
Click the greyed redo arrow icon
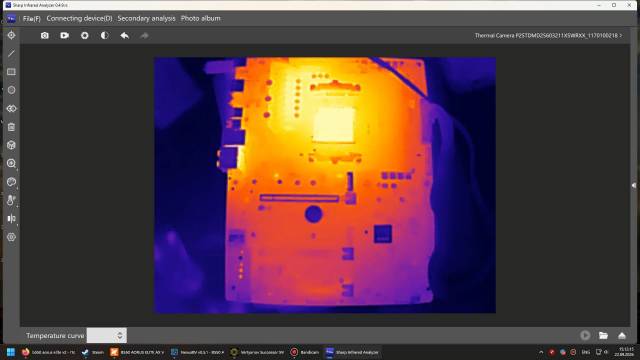pyautogui.click(x=144, y=36)
